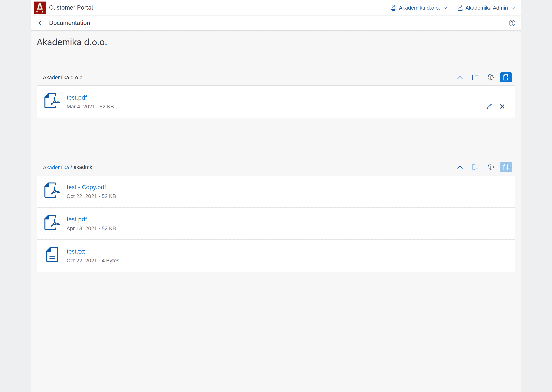Open test.txt file link
Viewport: 552px width, 392px height.
76,251
